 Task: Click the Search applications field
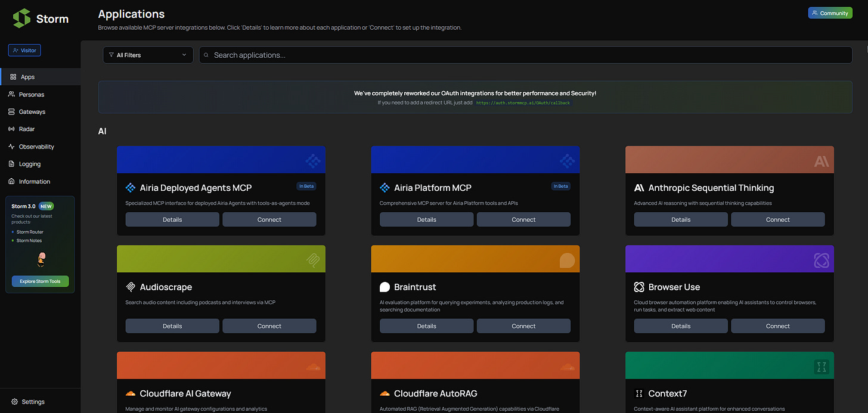click(x=526, y=55)
